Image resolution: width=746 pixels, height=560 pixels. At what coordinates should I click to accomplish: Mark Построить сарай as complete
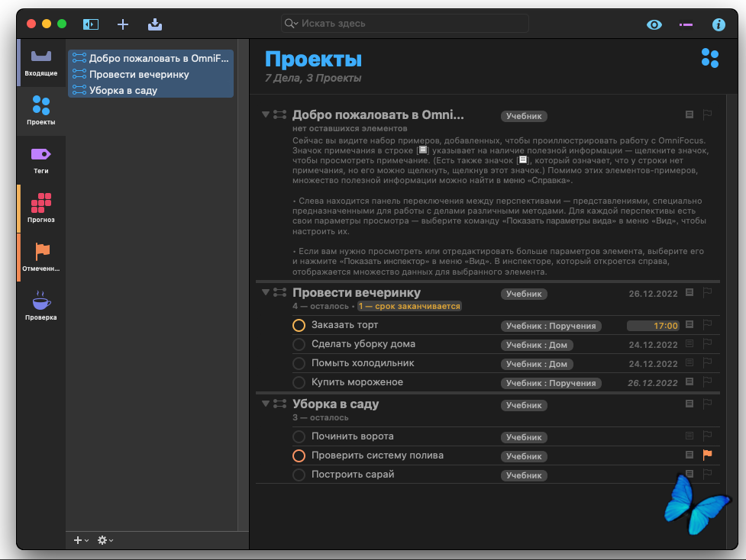tap(299, 475)
